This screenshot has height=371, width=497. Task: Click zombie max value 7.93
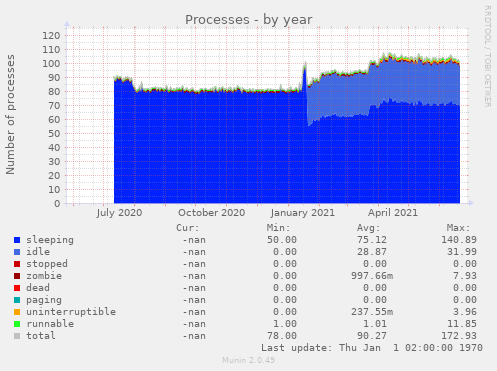coord(465,276)
